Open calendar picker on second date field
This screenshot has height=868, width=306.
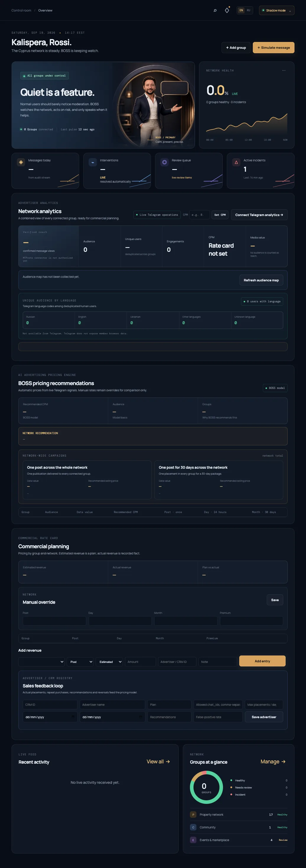(140, 717)
